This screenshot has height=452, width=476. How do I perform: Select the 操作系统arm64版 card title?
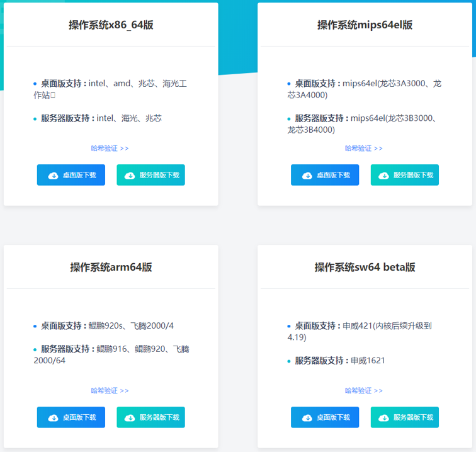[111, 268]
